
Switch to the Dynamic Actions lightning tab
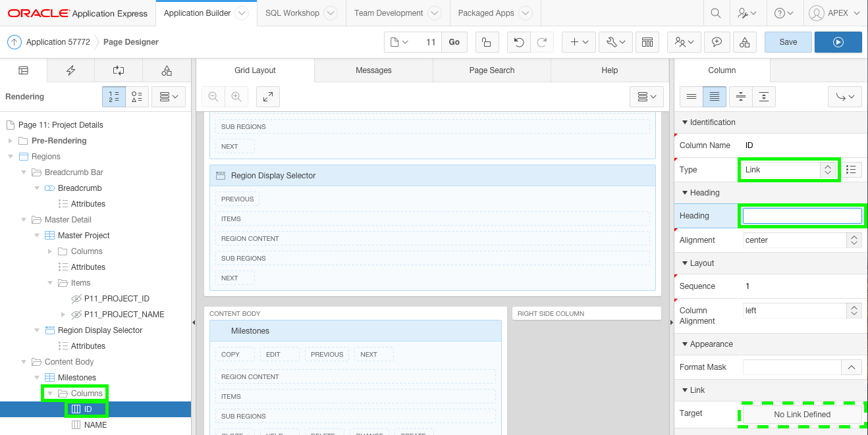tap(71, 70)
